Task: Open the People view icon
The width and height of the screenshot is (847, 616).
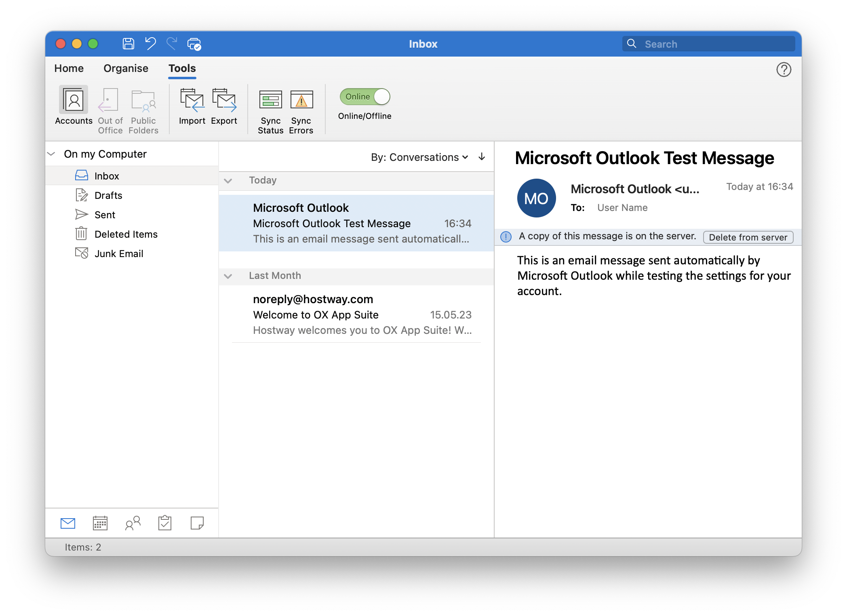Action: click(132, 523)
